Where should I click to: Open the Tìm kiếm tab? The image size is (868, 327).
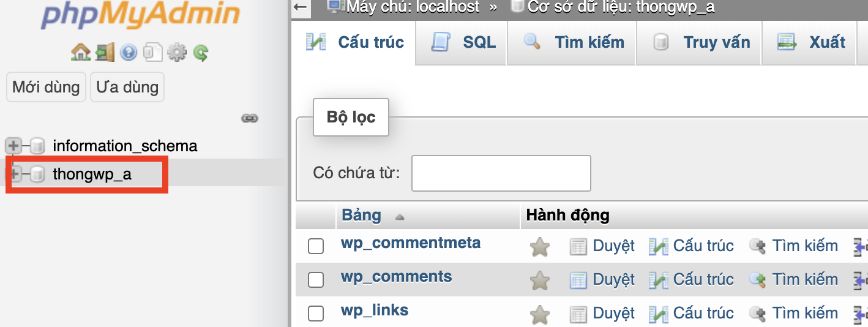pyautogui.click(x=574, y=42)
